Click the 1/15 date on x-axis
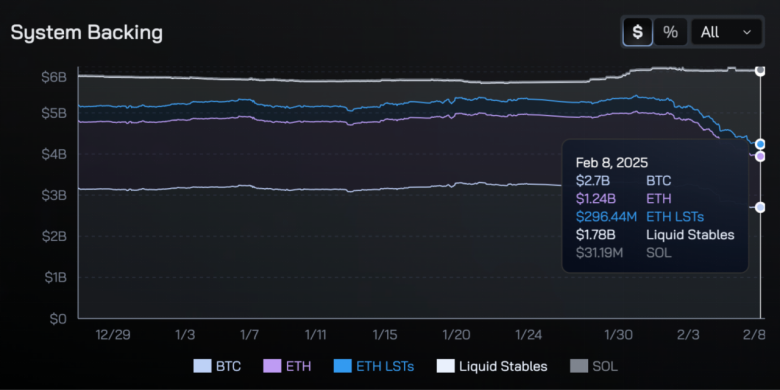The height and width of the screenshot is (390, 780). (386, 335)
